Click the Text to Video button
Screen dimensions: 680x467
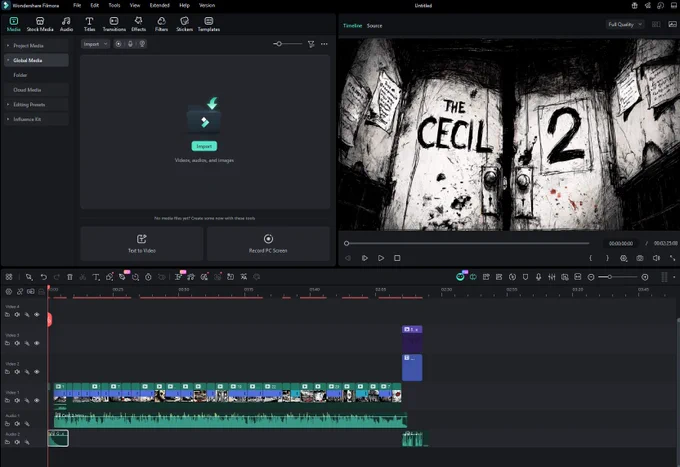click(x=142, y=244)
